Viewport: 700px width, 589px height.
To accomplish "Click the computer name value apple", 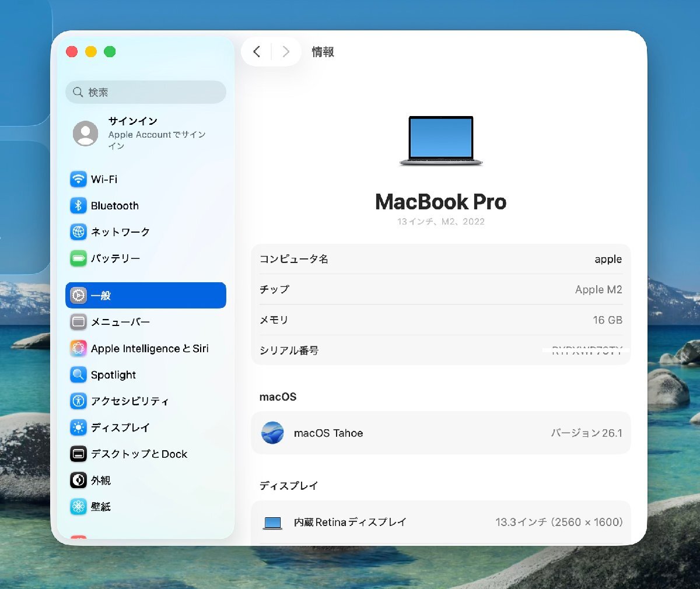I will click(x=608, y=260).
